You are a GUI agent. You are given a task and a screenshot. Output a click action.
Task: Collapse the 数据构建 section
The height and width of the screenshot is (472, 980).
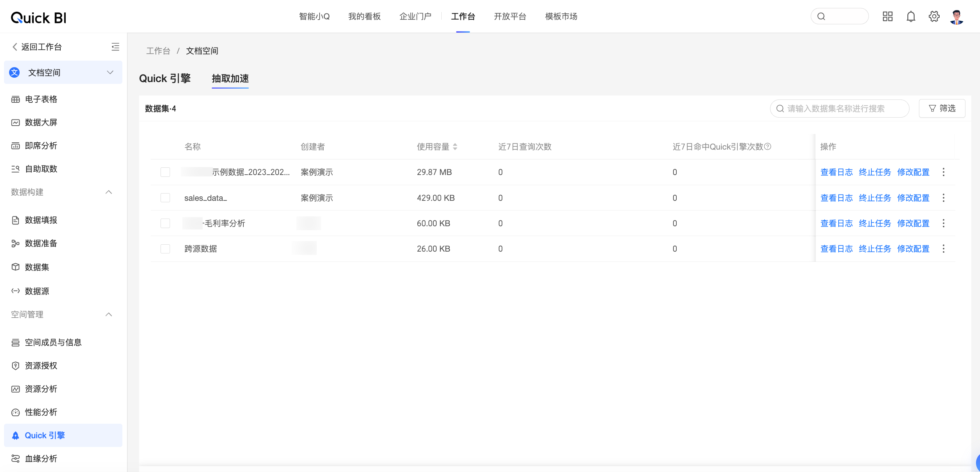pyautogui.click(x=108, y=192)
